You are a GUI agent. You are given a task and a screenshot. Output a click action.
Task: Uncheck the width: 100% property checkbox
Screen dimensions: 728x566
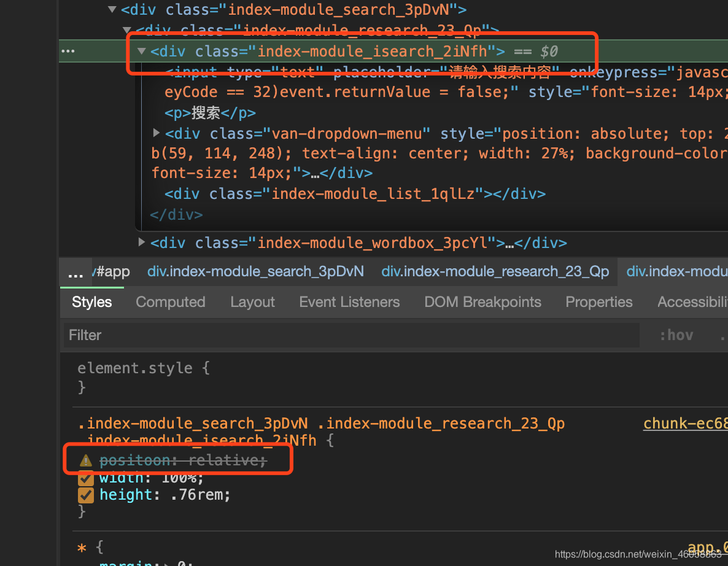click(86, 478)
